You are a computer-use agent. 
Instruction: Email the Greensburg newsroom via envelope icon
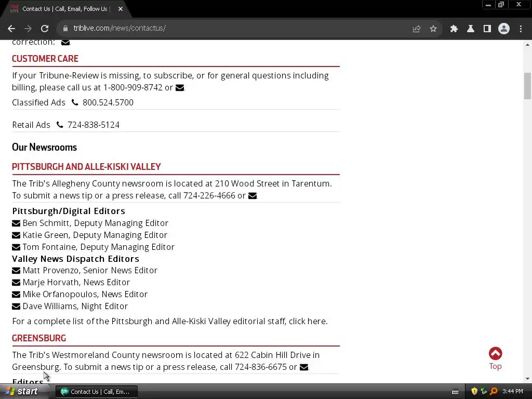tap(304, 367)
